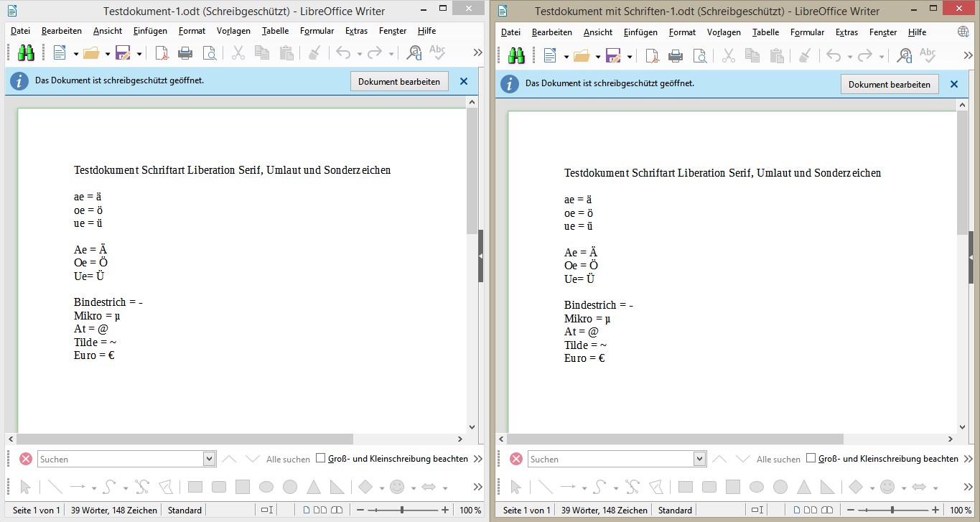Click Open folder icon in Testdokument-1 window

coord(90,53)
